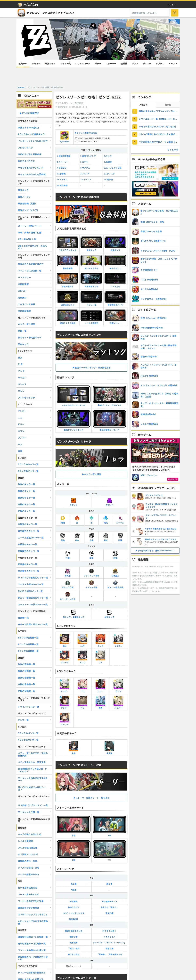This screenshot has width=196, height=980.
Task: Expand Aランクおすすめ最強キャラ sidebar row
Action: point(34,134)
